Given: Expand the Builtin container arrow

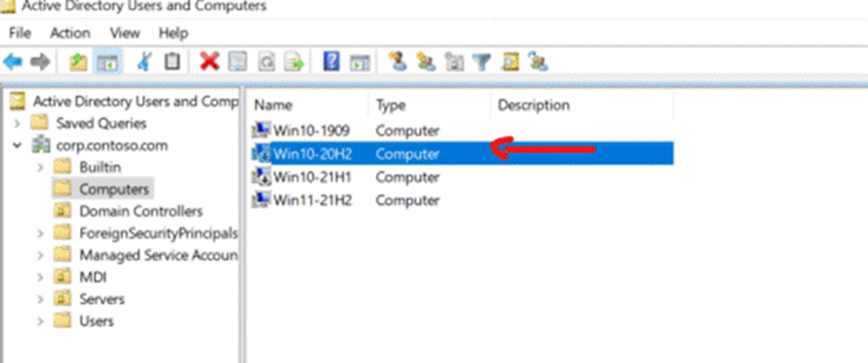Looking at the screenshot, I should [40, 167].
